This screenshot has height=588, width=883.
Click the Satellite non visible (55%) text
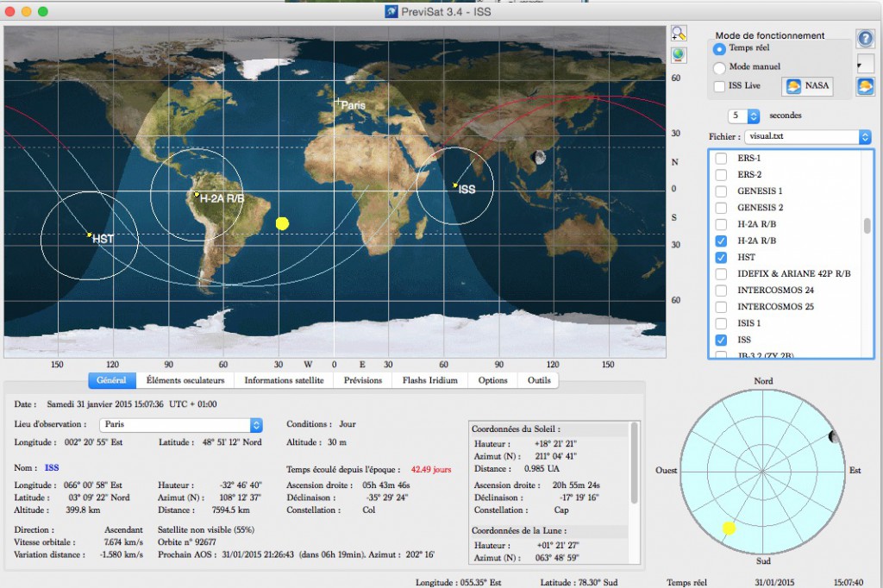pyautogui.click(x=206, y=529)
